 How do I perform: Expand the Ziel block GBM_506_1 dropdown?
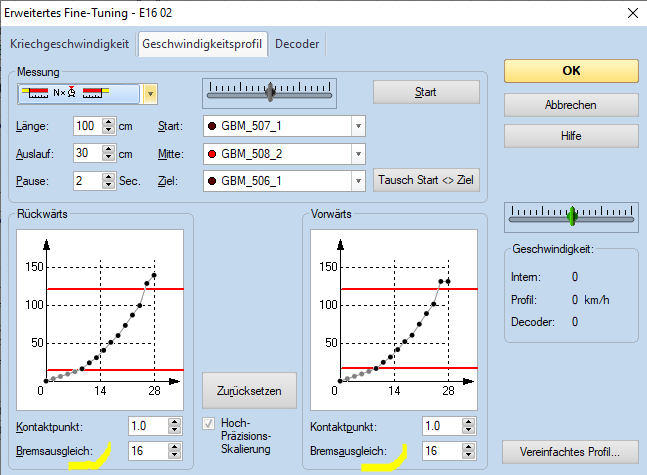[358, 181]
